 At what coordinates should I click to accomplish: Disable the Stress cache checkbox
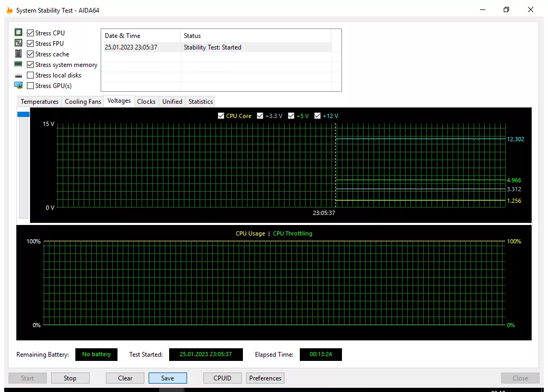pos(31,54)
